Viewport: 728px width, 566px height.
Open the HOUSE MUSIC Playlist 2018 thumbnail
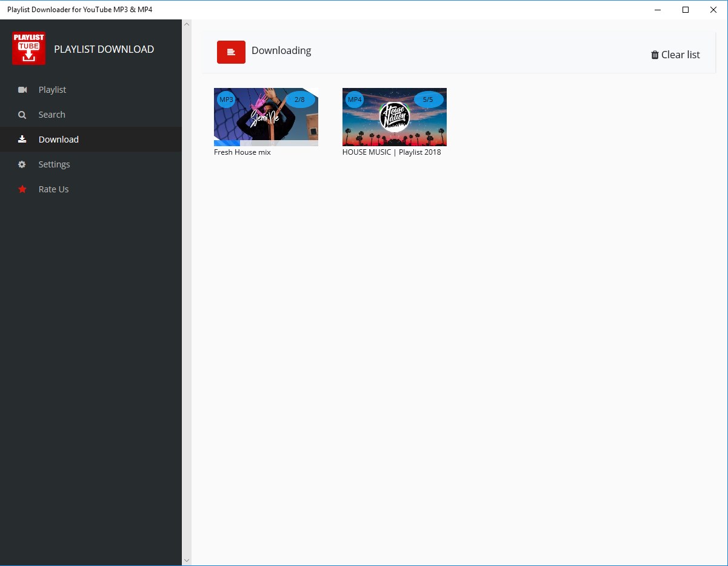coord(395,117)
